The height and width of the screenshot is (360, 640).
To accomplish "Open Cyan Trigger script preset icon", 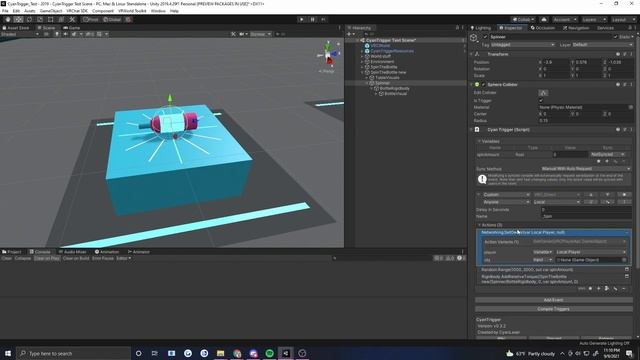I will tap(624, 129).
